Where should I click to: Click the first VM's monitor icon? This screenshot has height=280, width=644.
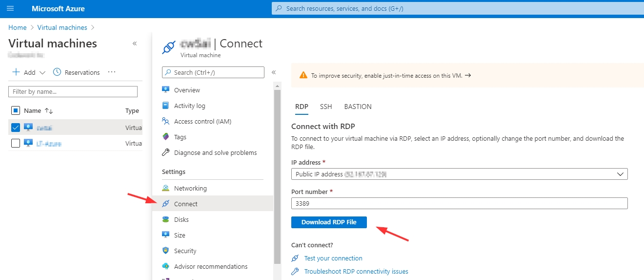pos(28,128)
